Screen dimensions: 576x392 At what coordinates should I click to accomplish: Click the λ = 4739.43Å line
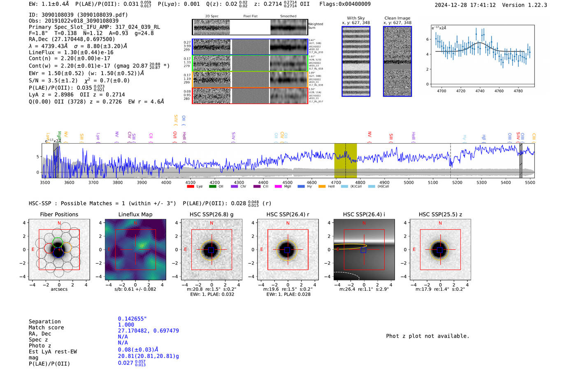[x=78, y=46]
